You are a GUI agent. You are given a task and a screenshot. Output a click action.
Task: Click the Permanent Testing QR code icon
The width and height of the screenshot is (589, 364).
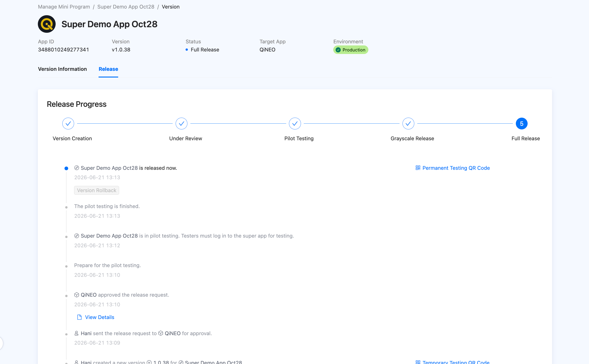(418, 168)
